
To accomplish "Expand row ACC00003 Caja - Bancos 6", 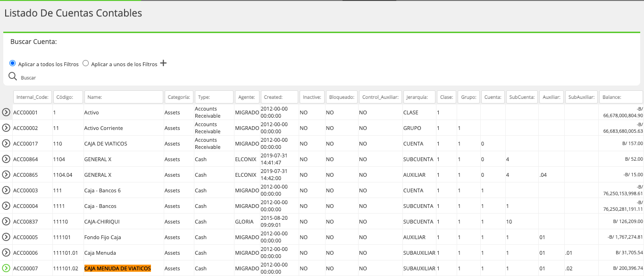I will coord(6,190).
